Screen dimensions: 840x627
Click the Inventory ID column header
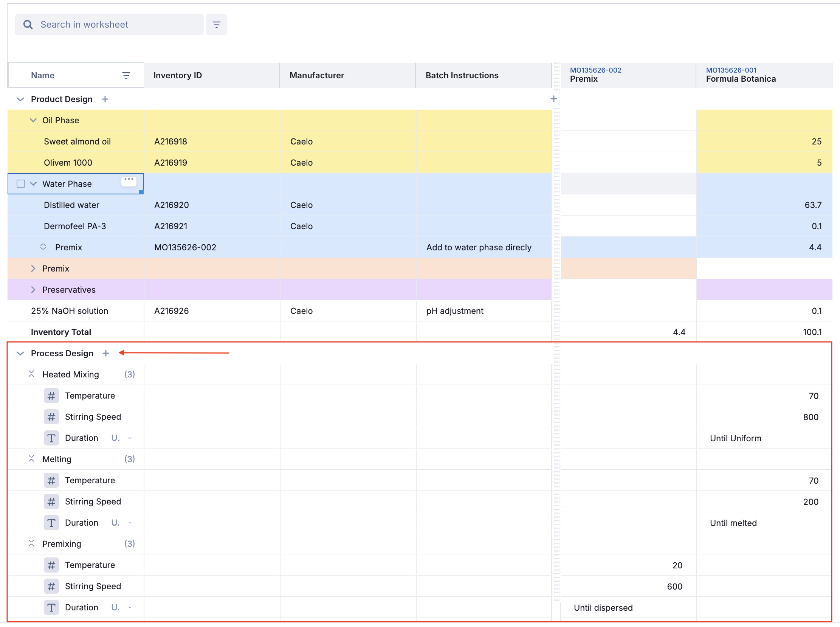click(177, 76)
